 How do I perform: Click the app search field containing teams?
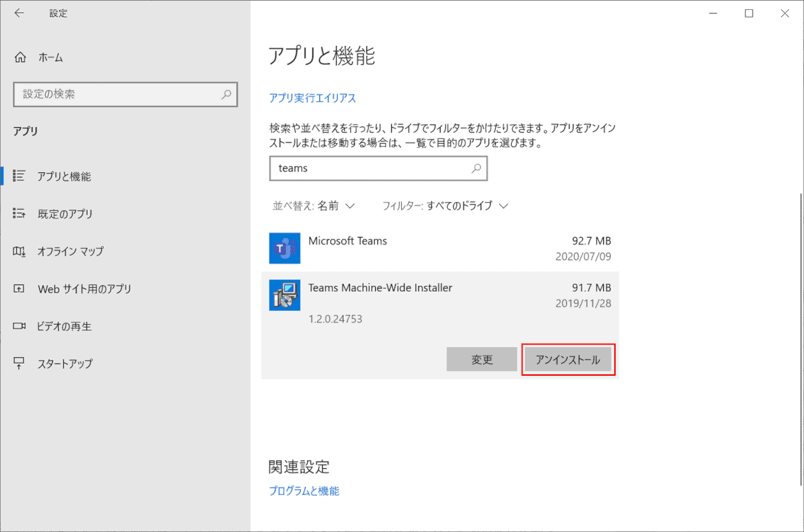378,168
